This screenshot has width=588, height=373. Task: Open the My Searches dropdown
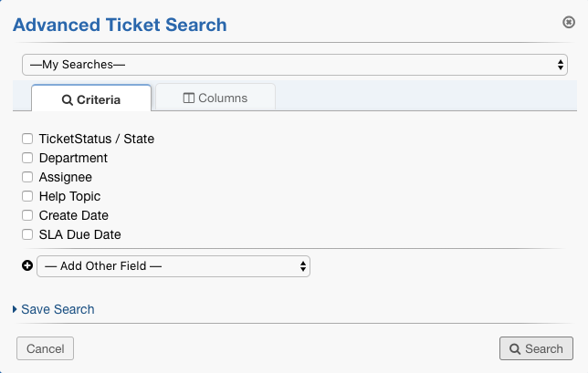pos(295,65)
